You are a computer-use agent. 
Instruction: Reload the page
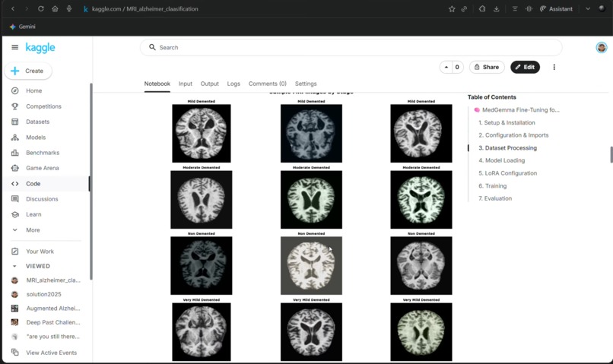(x=40, y=8)
